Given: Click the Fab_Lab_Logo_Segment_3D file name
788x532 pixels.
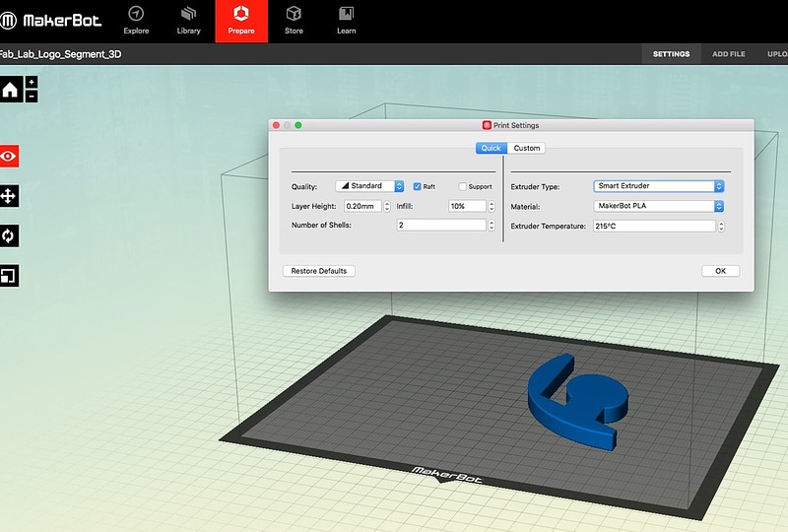Looking at the screenshot, I should coord(60,54).
